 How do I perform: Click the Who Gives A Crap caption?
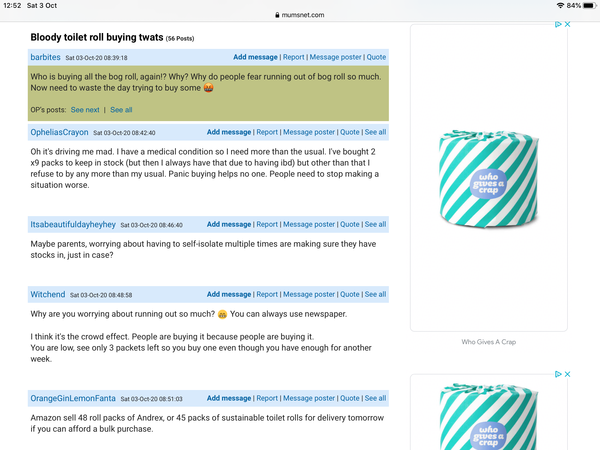(489, 342)
